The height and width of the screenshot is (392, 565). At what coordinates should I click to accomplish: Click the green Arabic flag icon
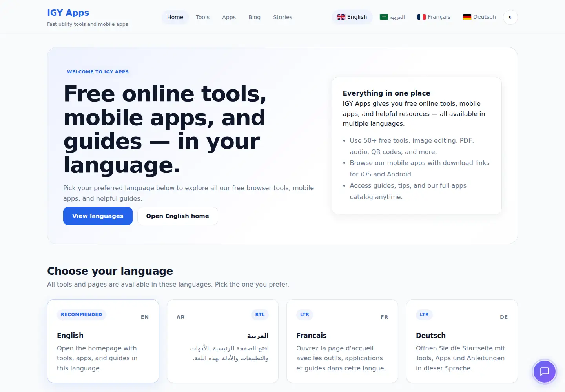(x=384, y=17)
